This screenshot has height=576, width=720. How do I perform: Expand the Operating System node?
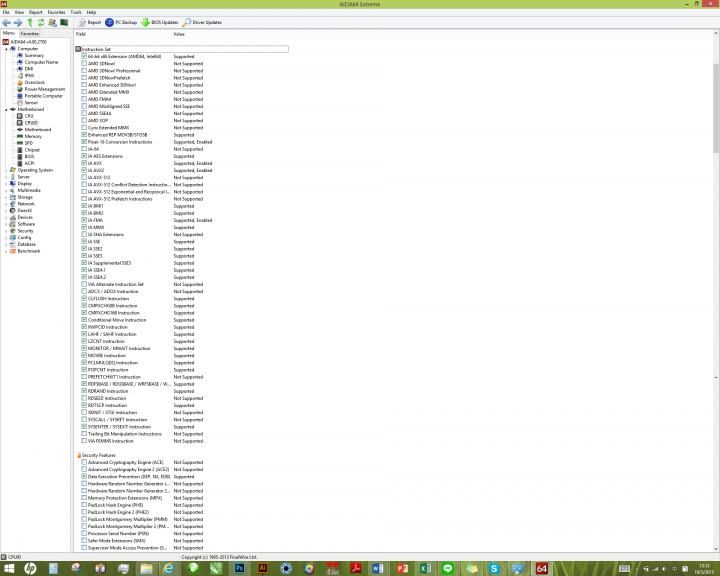pos(6,170)
